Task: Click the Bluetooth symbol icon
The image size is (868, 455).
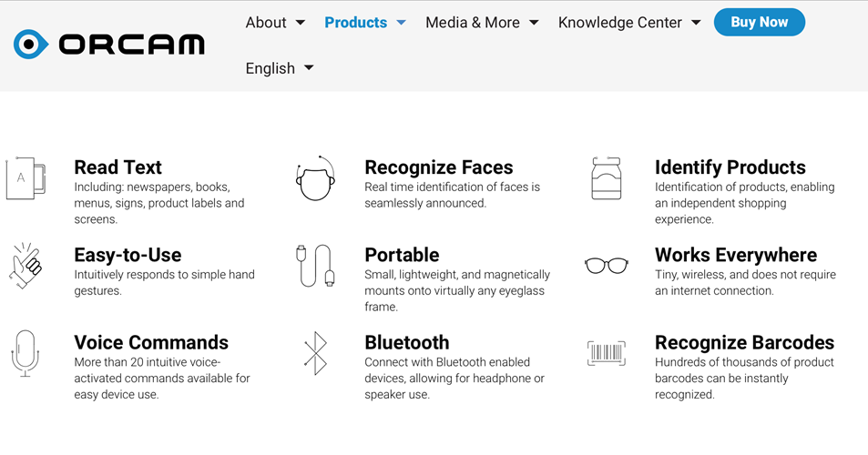Action: coord(315,353)
